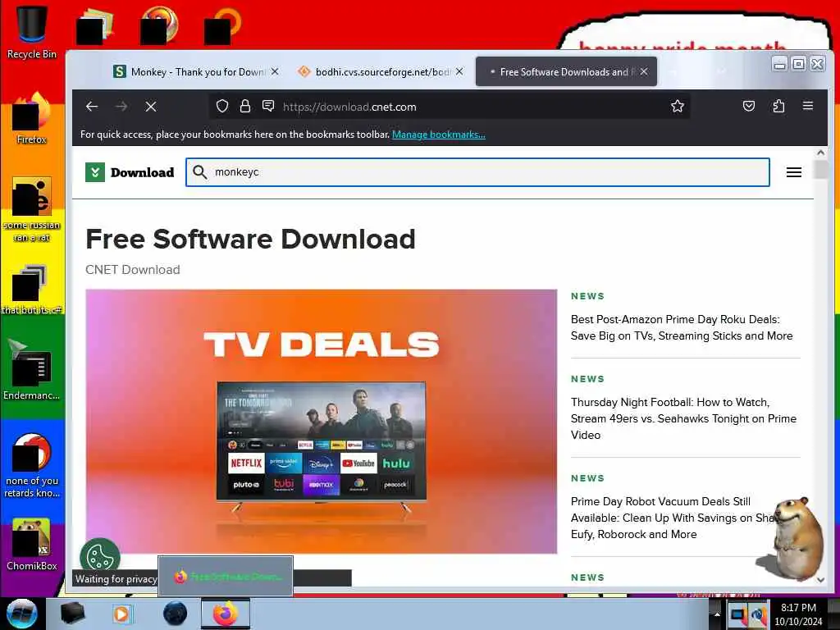The height and width of the screenshot is (630, 840).
Task: Click the Free Software Download heading
Action: click(x=251, y=239)
